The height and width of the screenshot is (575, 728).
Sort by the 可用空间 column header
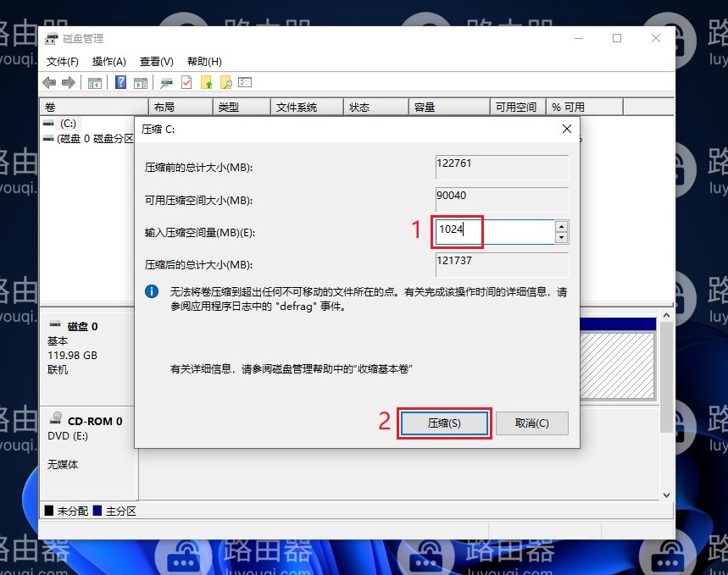click(518, 108)
